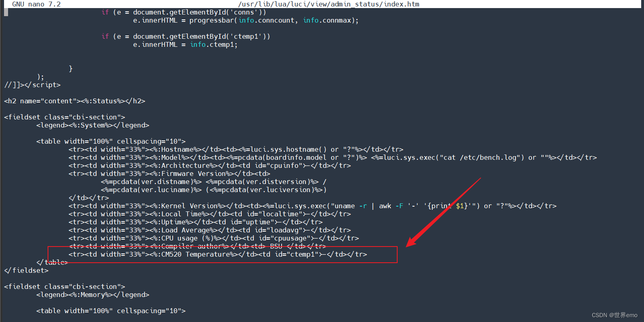Place cursor on the Uptime row
Viewport: 644px width, 322px height.
(x=196, y=222)
